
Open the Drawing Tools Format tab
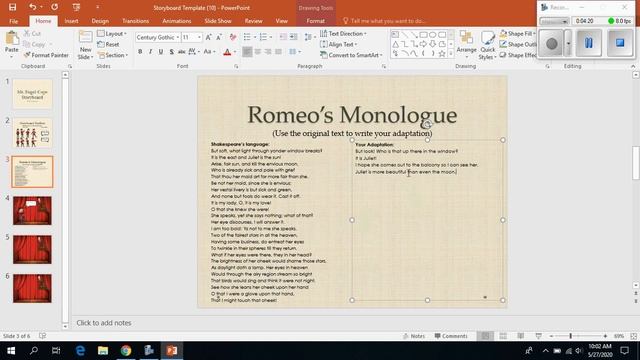click(x=316, y=21)
